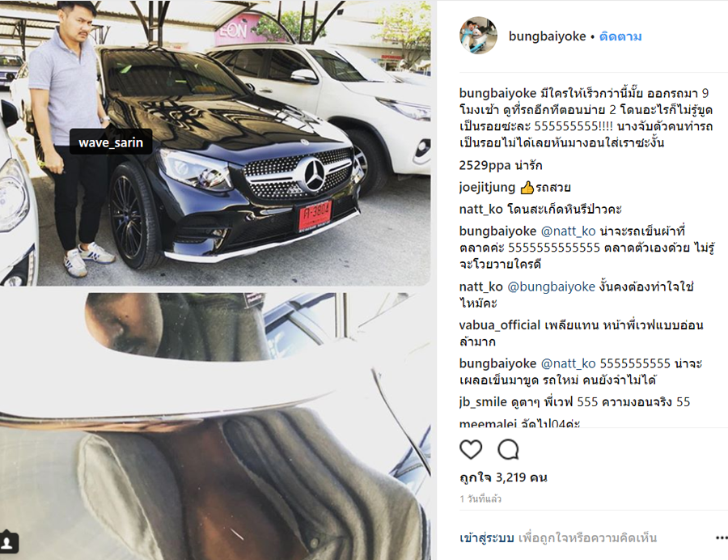
Task: Open comments via the speech bubble icon
Action: (x=508, y=449)
